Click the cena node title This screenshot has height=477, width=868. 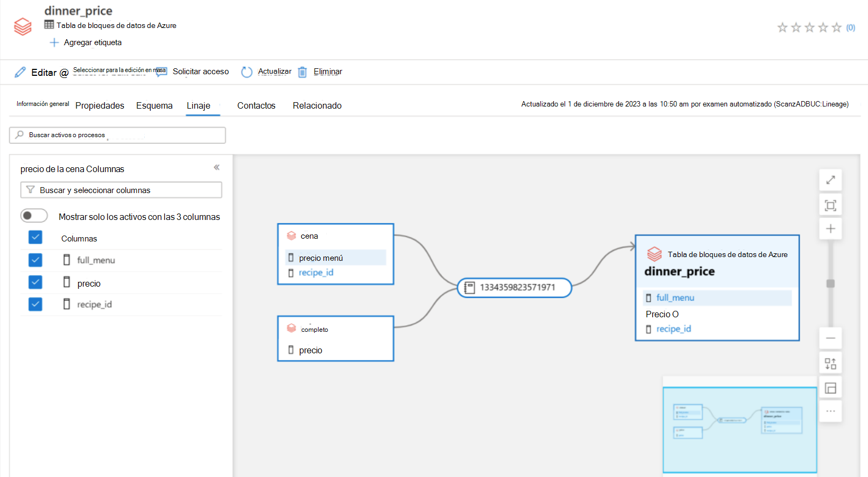pyautogui.click(x=309, y=236)
